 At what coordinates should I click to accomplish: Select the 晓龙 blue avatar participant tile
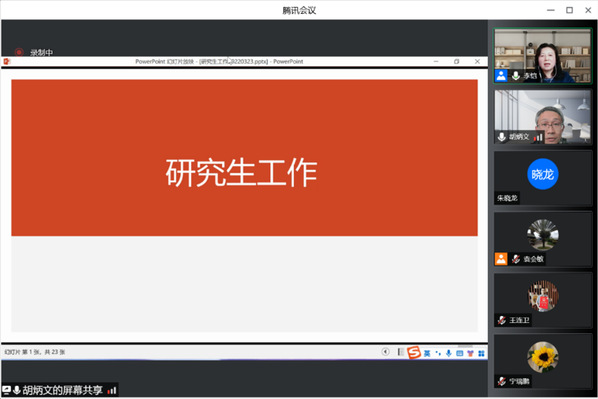tap(543, 178)
